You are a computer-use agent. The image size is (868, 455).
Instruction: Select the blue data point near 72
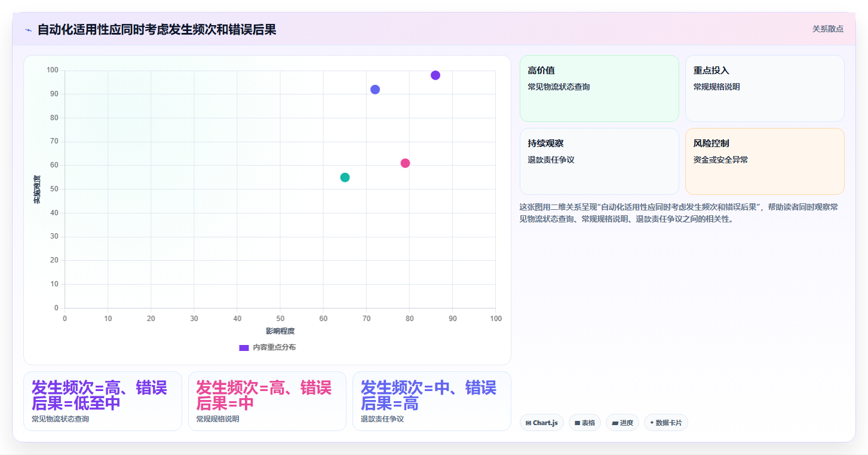tap(375, 90)
